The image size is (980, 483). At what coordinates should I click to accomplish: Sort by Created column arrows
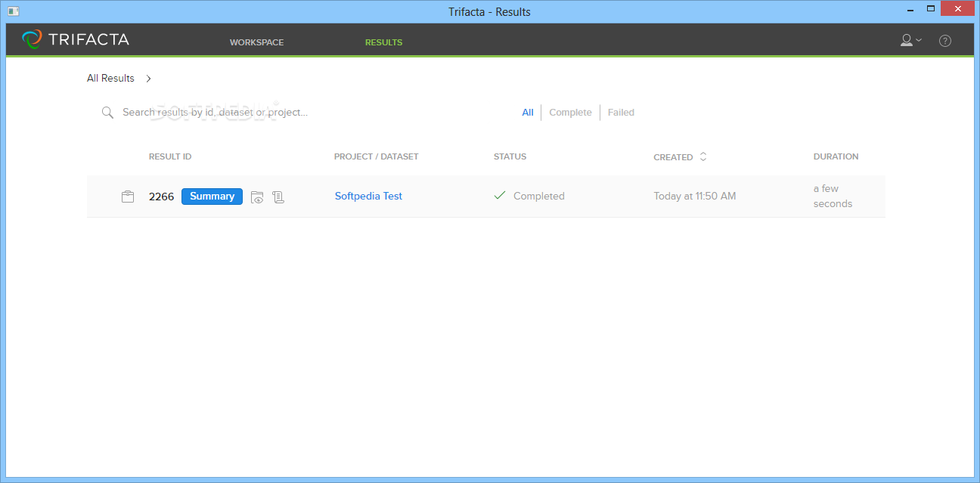(703, 157)
